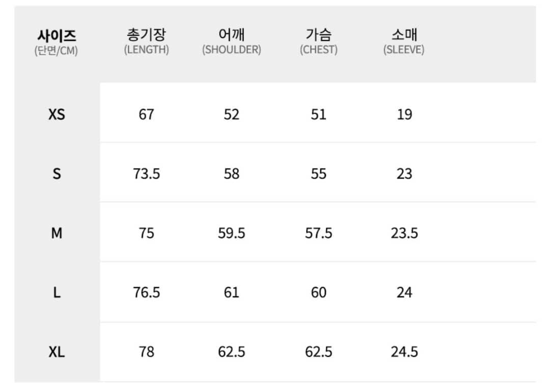Click the L chest value 60
The height and width of the screenshot is (392, 550).
pyautogui.click(x=318, y=293)
